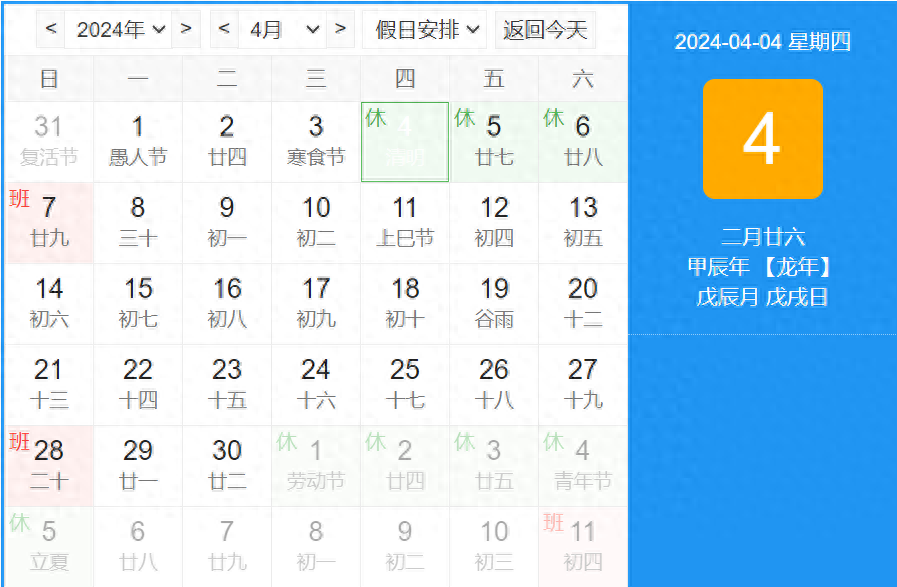Screen dimensions: 897x587
Task: Click the orange date 4 tile
Action: [x=762, y=139]
